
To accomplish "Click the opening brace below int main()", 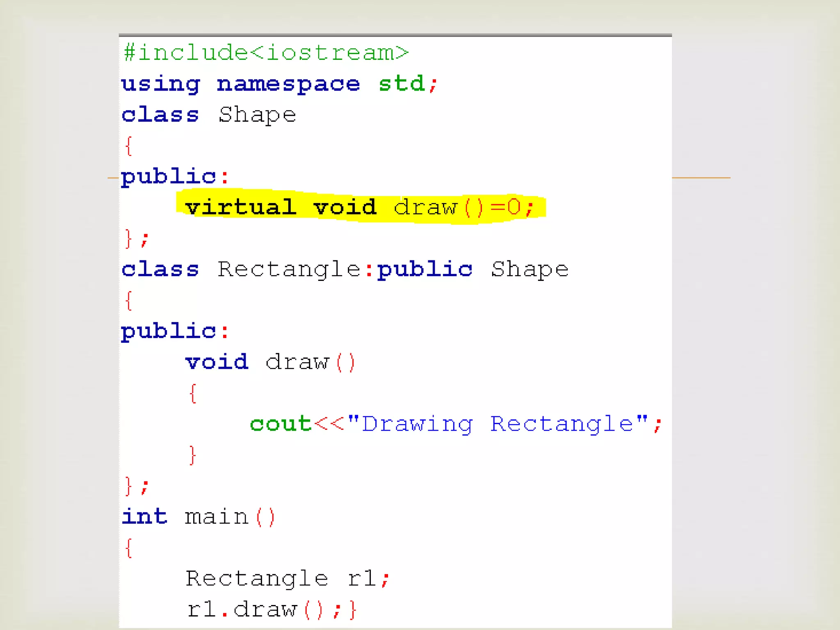I will pos(129,548).
